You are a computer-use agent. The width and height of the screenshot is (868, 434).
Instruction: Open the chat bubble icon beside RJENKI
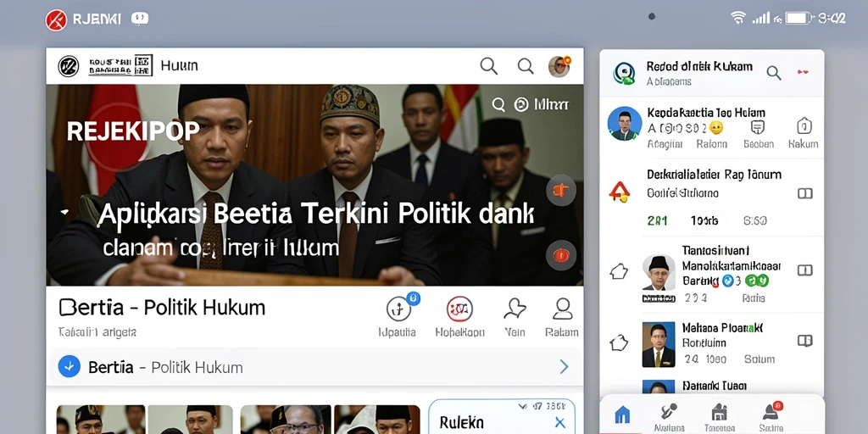(140, 19)
